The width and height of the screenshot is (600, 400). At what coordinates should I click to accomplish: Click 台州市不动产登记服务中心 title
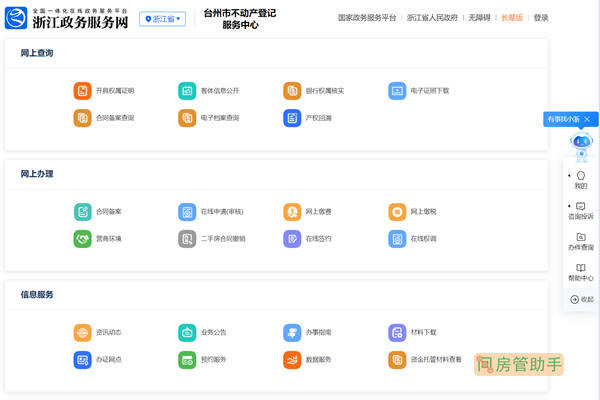(240, 19)
